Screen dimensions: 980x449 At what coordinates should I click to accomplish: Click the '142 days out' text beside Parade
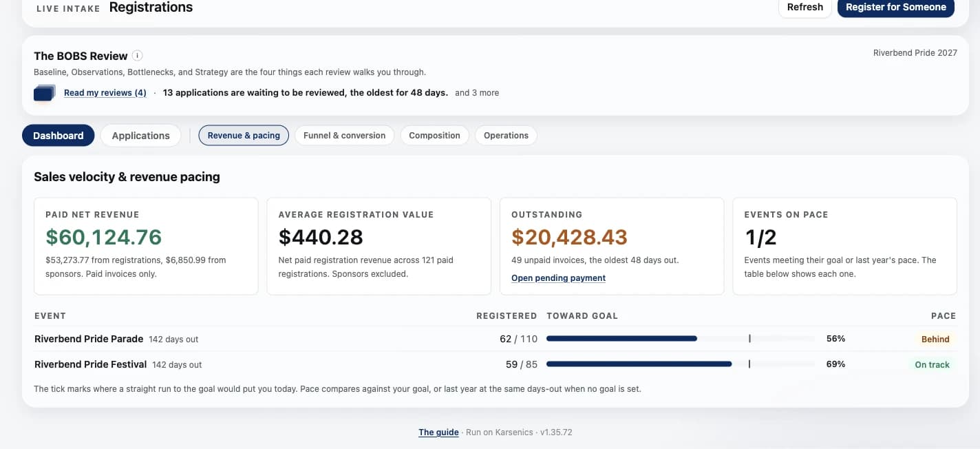coord(173,340)
